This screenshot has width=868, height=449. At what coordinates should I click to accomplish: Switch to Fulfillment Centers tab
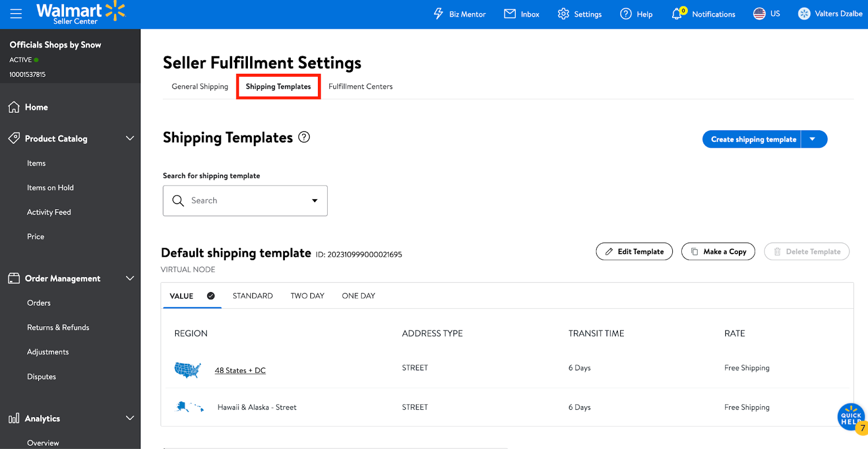pos(361,86)
